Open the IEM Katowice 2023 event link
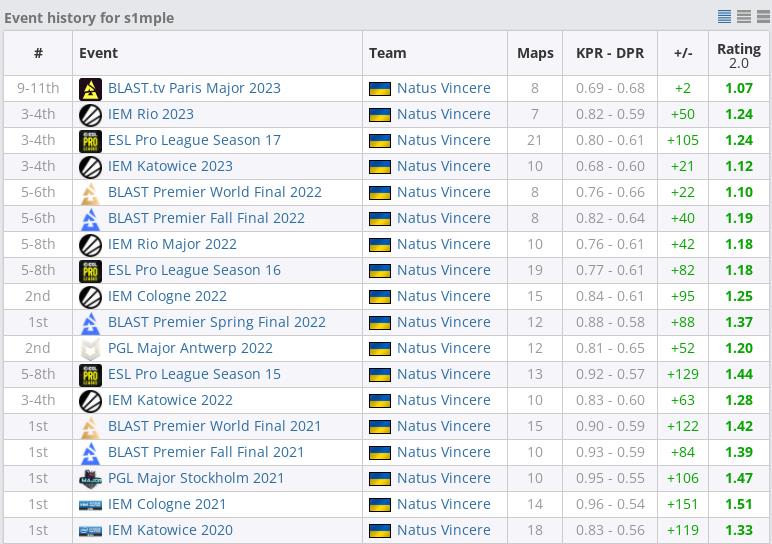 (x=170, y=166)
